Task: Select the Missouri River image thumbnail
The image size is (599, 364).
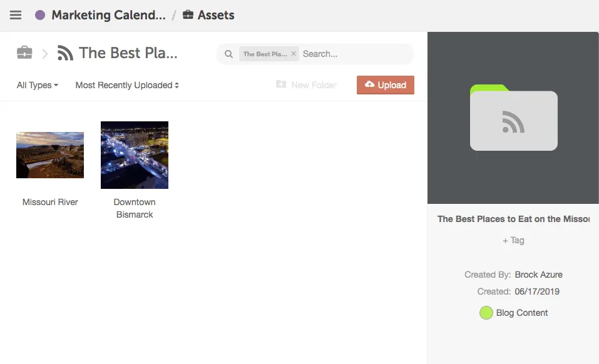Action: tap(50, 155)
